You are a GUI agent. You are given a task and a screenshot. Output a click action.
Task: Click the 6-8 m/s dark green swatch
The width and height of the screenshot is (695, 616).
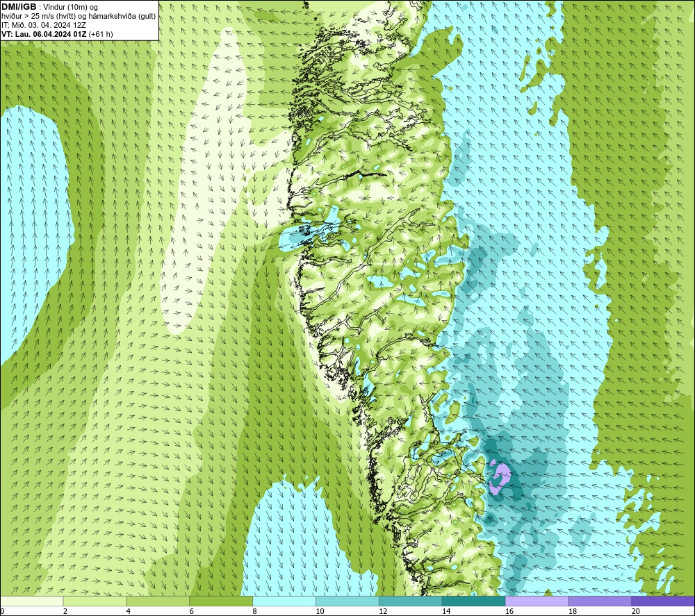221,601
